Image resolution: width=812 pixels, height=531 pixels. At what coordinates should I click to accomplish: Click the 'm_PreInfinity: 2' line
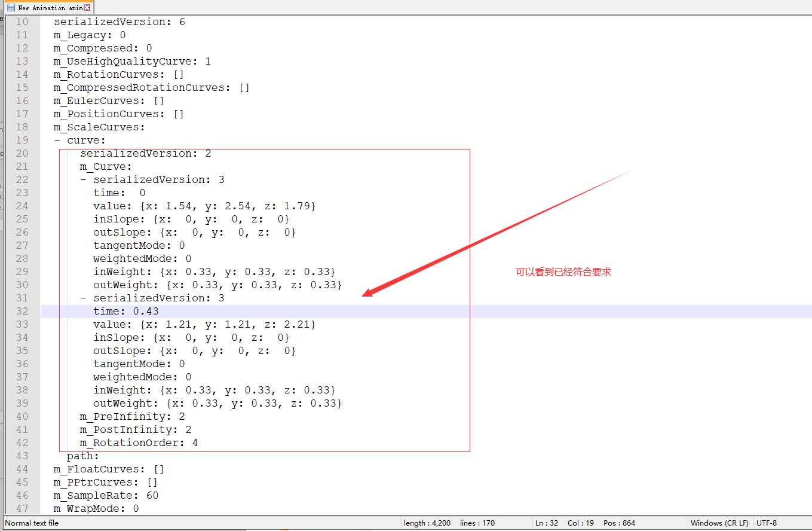(133, 416)
